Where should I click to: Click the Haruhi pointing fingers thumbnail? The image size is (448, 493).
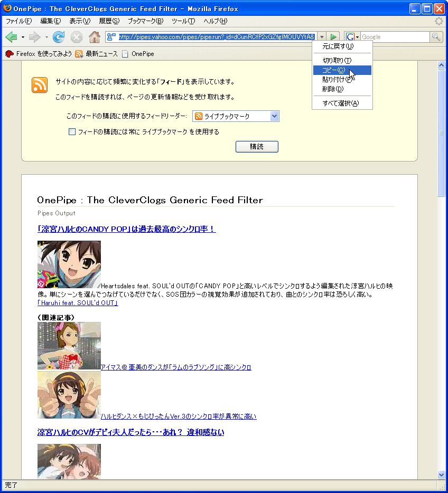click(69, 395)
